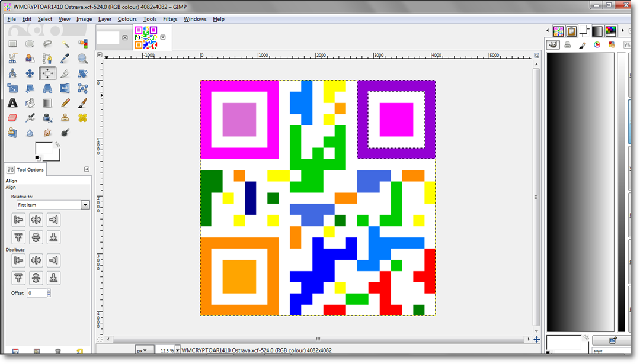
Task: Open the File menu
Action: (11, 19)
